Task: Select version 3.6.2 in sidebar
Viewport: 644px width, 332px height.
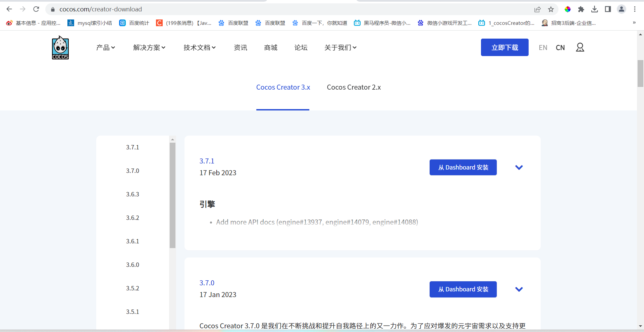Action: pos(132,218)
